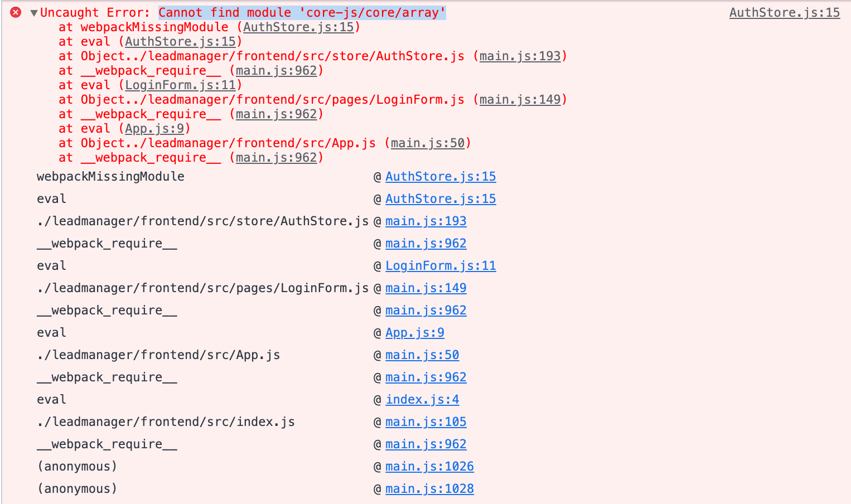851x504 pixels.
Task: Click "__webpack_require__" in the row below main.js:105
Action: (107, 444)
